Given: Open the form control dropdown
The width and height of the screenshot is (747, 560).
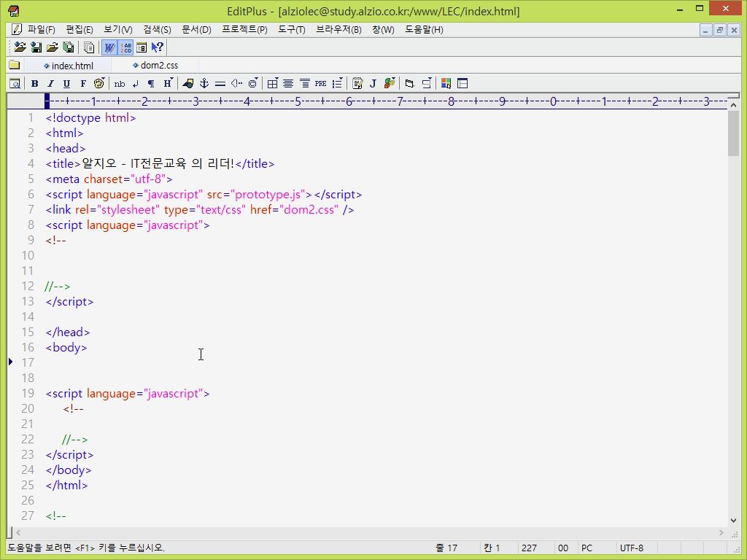Looking at the screenshot, I should pos(426,84).
